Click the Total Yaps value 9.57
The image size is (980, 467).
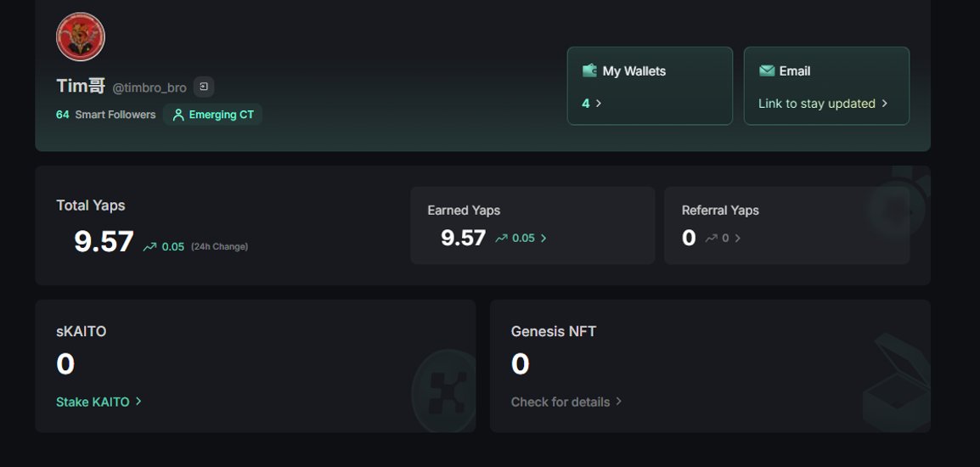[104, 242]
